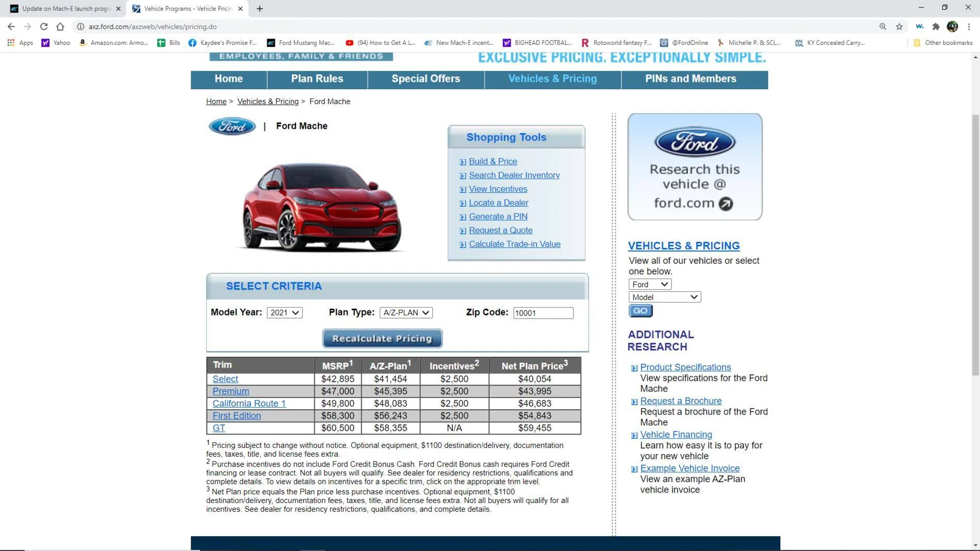This screenshot has width=980, height=551.
Task: Click the profile avatar icon
Action: click(952, 27)
